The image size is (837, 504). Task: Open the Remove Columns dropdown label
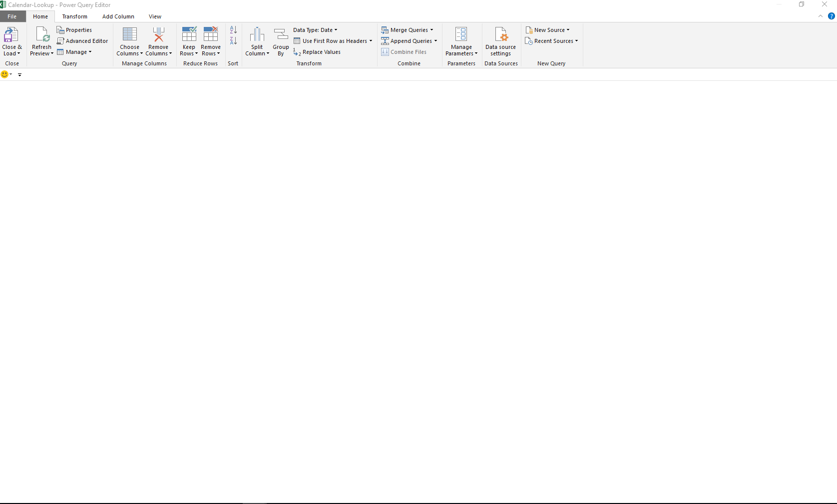(x=158, y=50)
